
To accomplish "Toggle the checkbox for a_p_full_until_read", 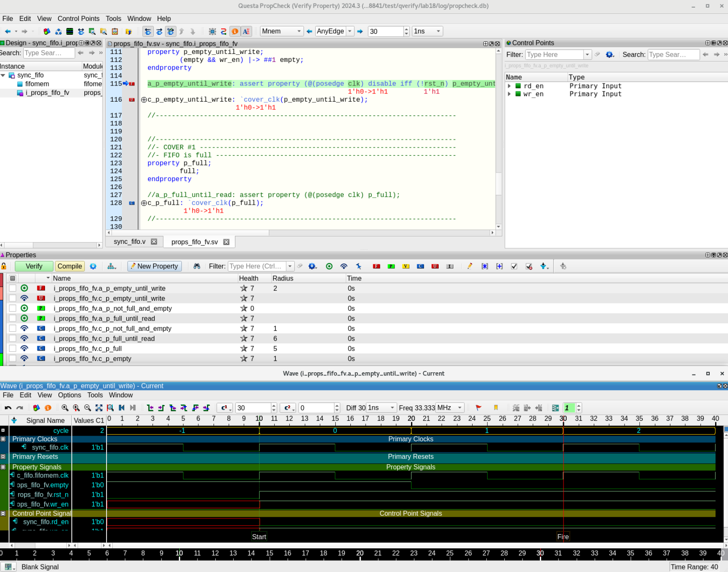I will coord(12,318).
